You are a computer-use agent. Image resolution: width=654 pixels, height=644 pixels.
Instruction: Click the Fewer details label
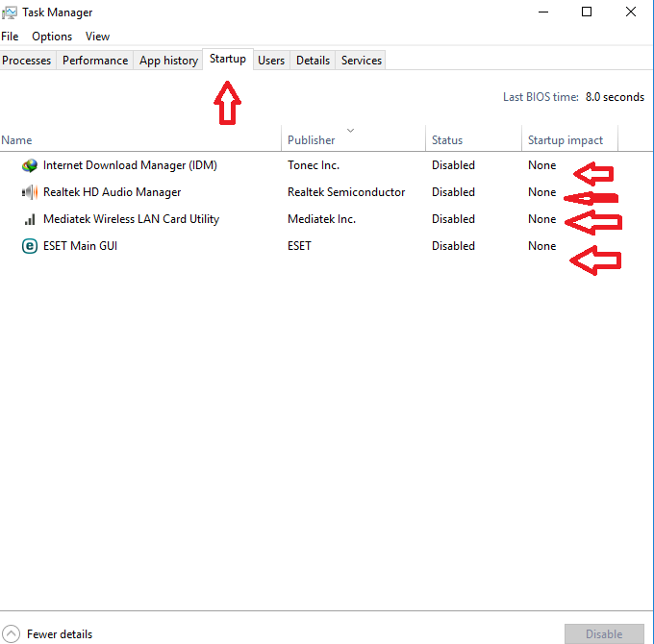point(60,634)
